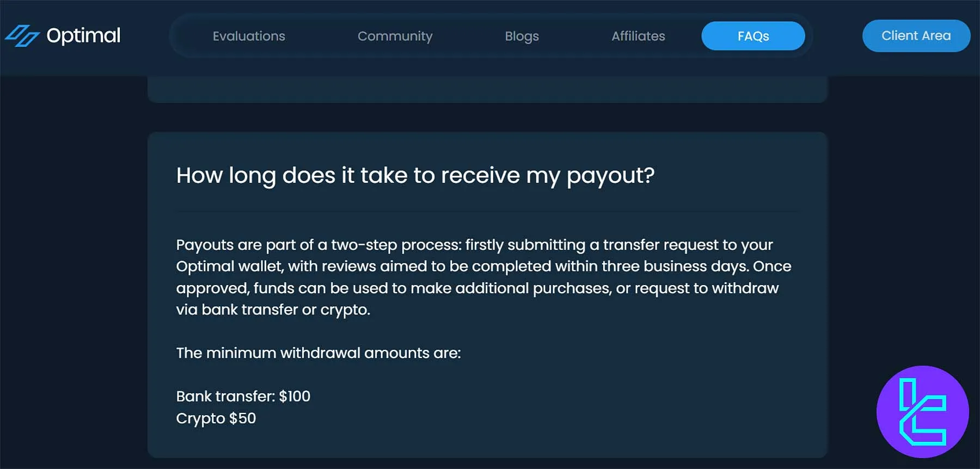The width and height of the screenshot is (980, 469).
Task: Click the "Bank transfer: $100" line
Action: coord(243,396)
